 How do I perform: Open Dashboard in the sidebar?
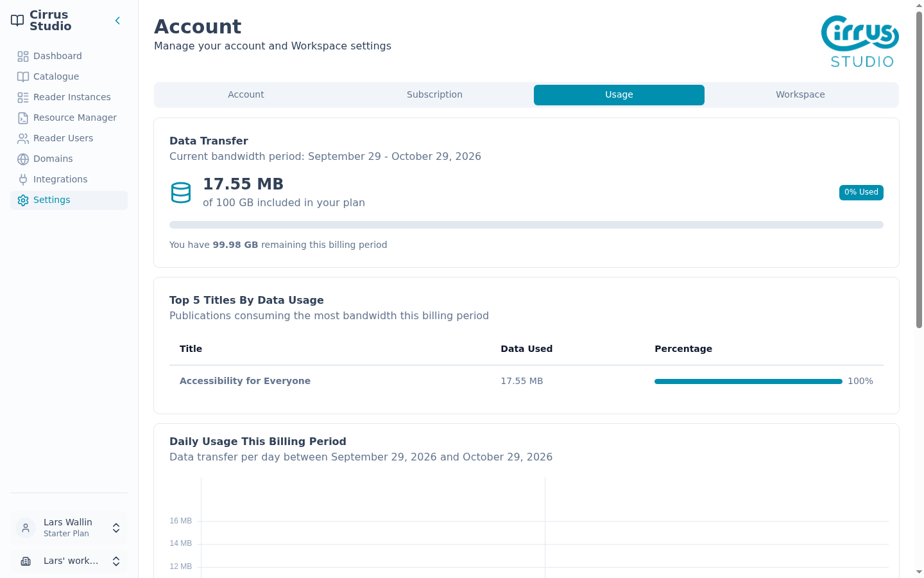pos(69,57)
